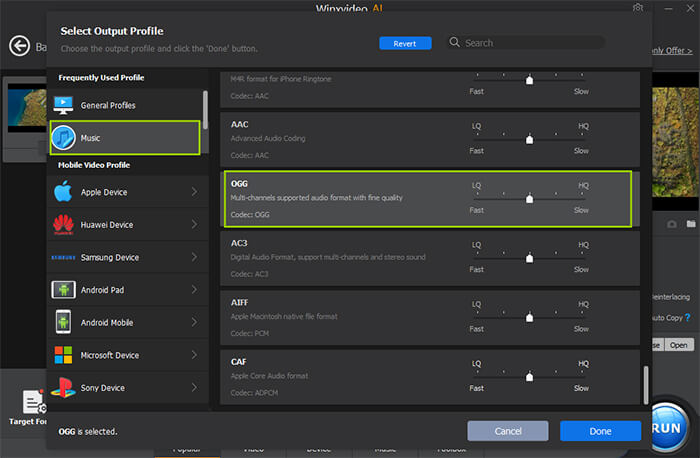700x458 pixels.
Task: Click the Android Pad icon
Action: (x=63, y=290)
